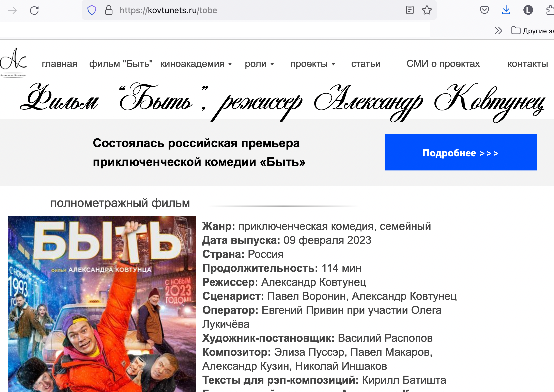Screen dimensions: 554x392
Task: Reload the page with refresh icon
Action: (34, 10)
